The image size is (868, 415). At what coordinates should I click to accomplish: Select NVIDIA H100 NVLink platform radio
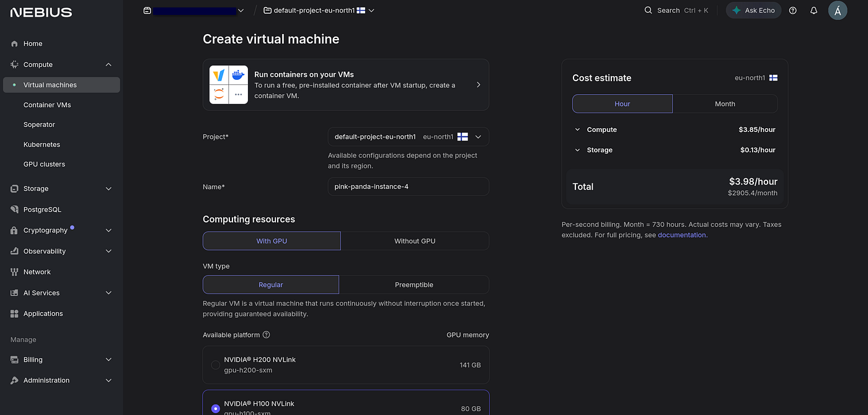tap(216, 408)
